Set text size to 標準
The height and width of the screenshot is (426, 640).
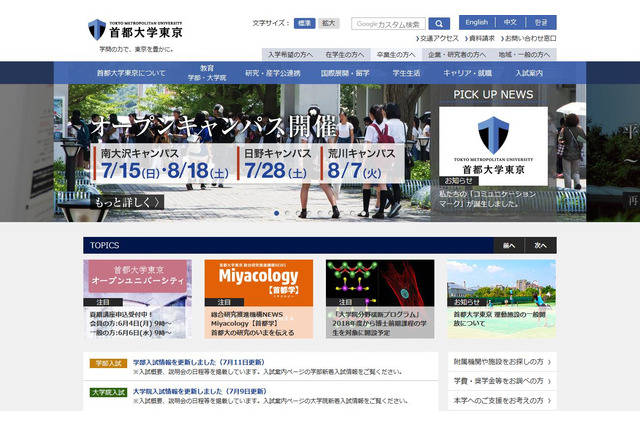[304, 23]
